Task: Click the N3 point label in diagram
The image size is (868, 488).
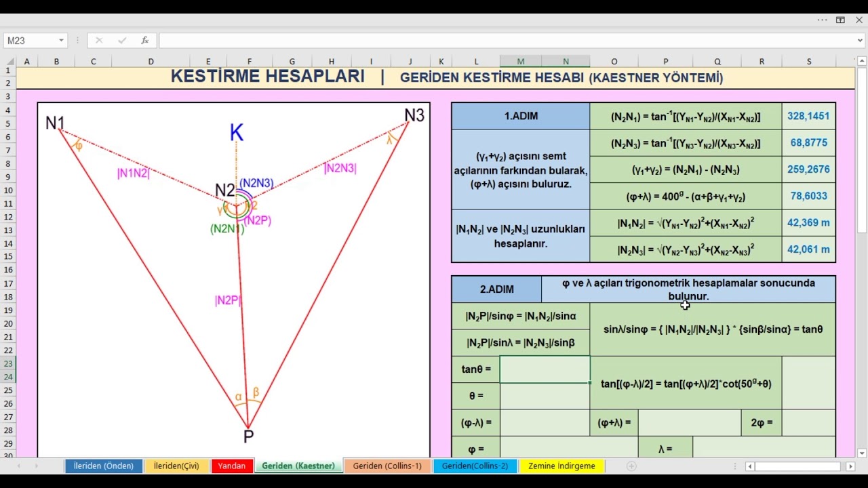Action: [414, 115]
